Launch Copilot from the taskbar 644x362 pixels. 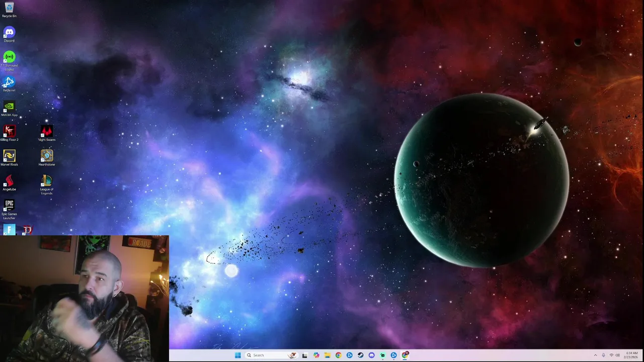pyautogui.click(x=316, y=355)
